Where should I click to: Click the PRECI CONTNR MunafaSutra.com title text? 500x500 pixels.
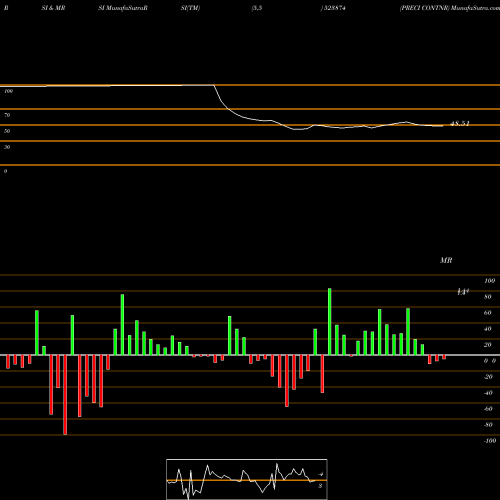tap(450, 8)
